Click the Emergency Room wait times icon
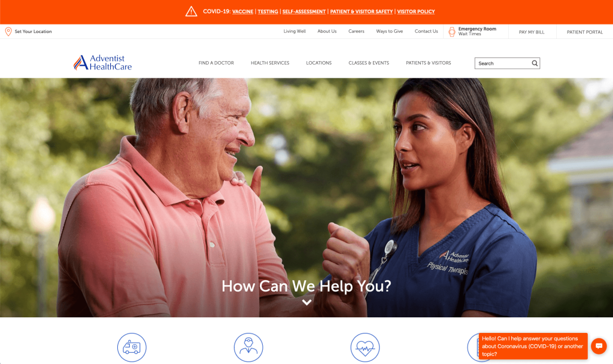Viewport: 613px width, 364px height. point(451,32)
